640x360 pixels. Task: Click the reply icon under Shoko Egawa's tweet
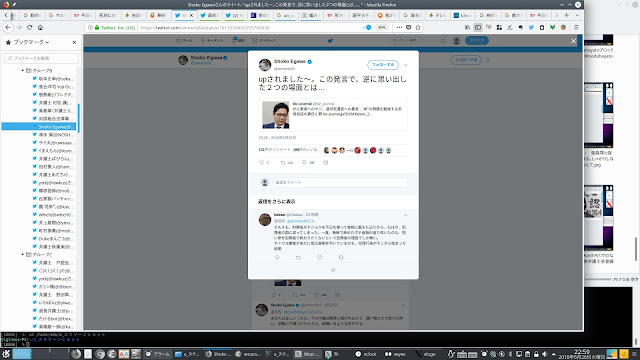[x=262, y=162]
